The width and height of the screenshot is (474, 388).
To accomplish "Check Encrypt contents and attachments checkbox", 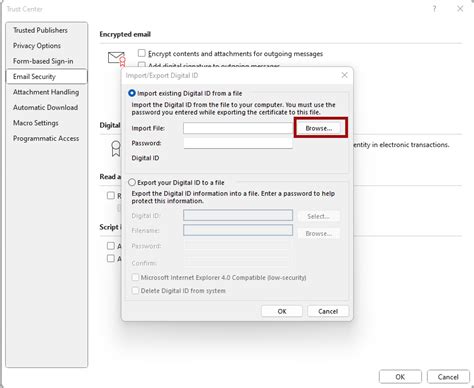I will click(x=142, y=53).
